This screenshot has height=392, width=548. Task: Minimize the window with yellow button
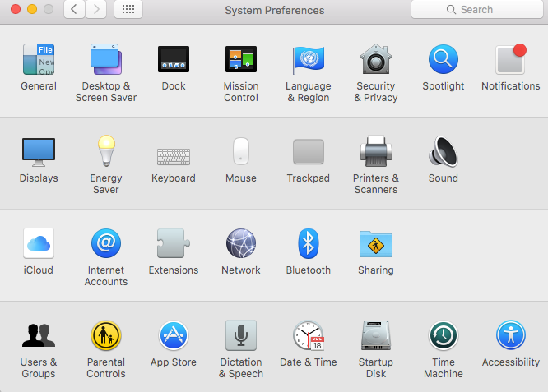(32, 9)
